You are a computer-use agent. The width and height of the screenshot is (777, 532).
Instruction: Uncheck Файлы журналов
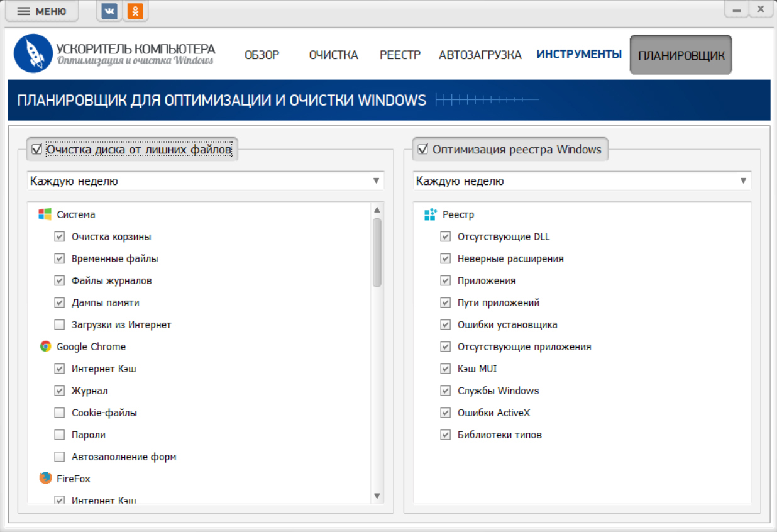click(x=60, y=281)
